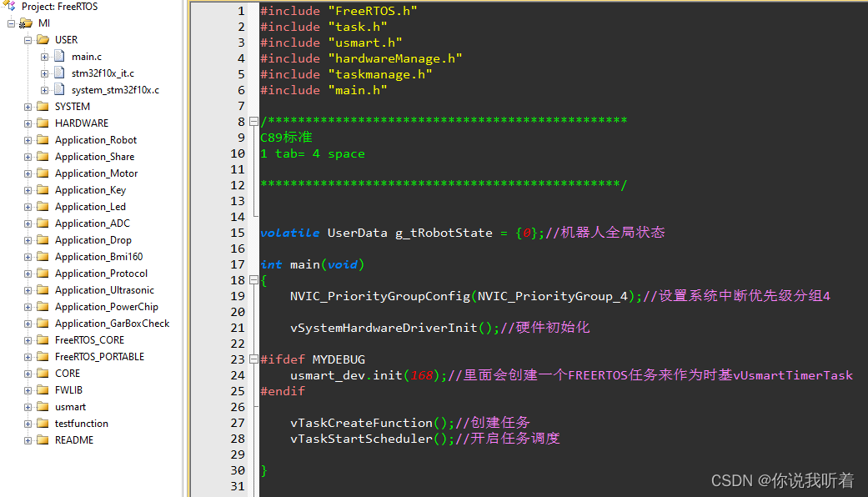Select the Application_Motor group label
The image size is (868, 497).
(97, 173)
